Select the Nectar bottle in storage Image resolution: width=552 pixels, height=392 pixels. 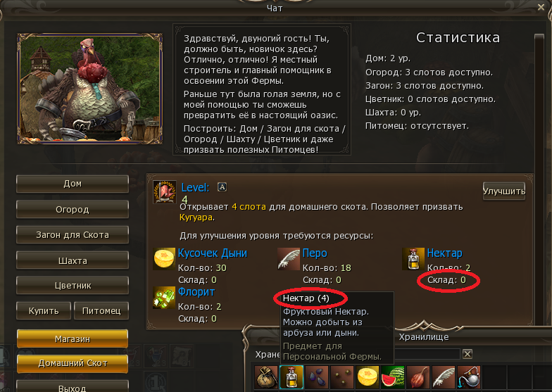(291, 377)
